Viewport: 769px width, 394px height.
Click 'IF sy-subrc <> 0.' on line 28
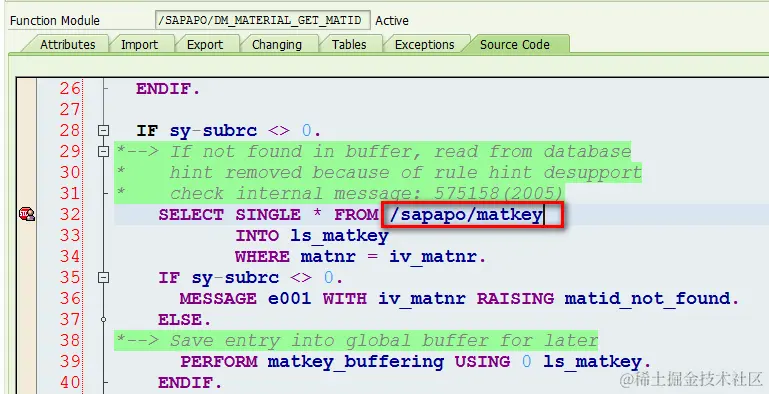click(229, 131)
